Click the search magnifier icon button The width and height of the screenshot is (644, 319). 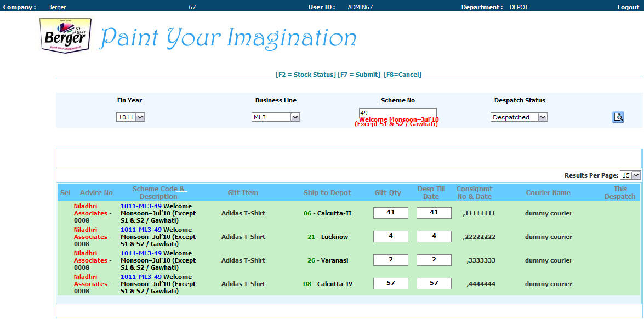[618, 117]
